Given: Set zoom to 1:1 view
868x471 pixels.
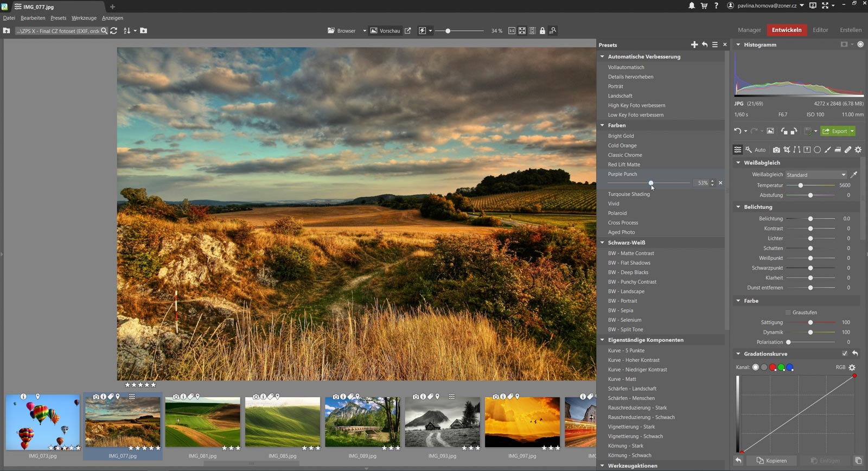Looking at the screenshot, I should pyautogui.click(x=512, y=31).
